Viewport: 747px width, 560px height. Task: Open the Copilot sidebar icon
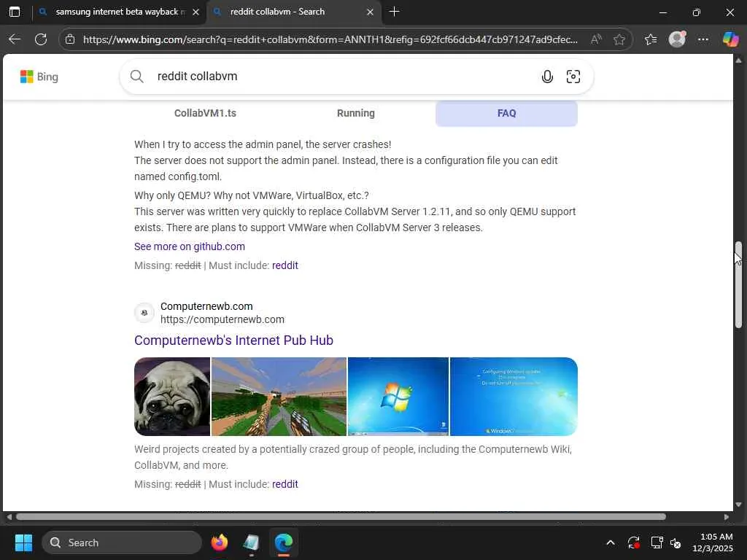[730, 39]
